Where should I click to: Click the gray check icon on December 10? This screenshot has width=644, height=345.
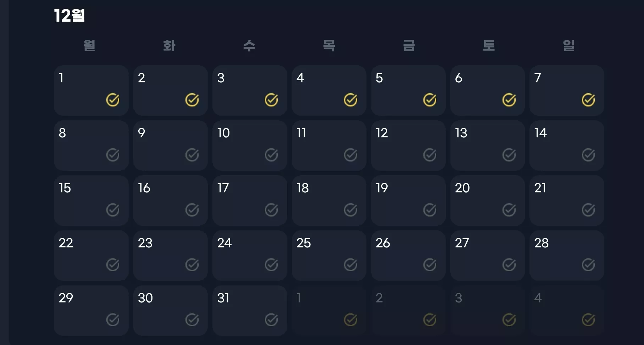pyautogui.click(x=271, y=155)
